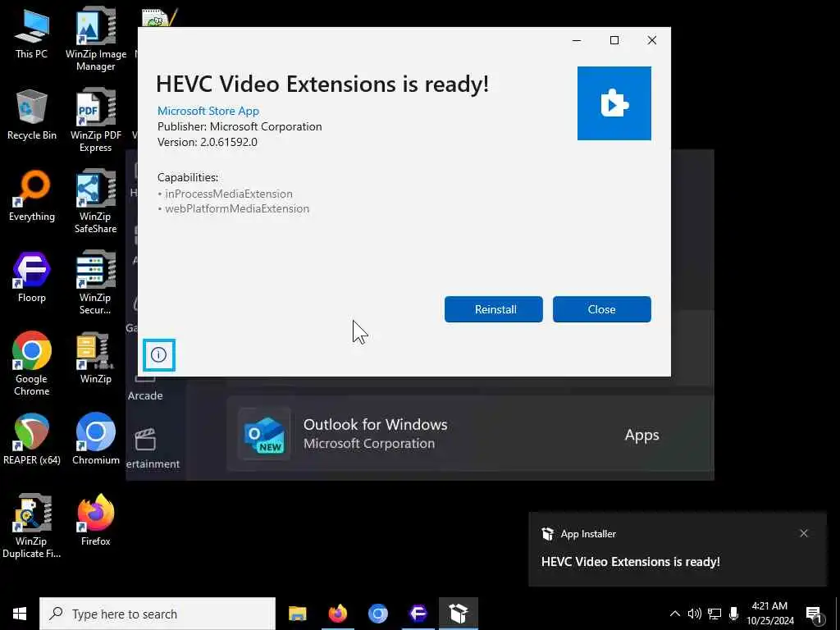Select the plain WinZip desktop shortcut
Image resolution: width=840 pixels, height=630 pixels.
(96, 358)
